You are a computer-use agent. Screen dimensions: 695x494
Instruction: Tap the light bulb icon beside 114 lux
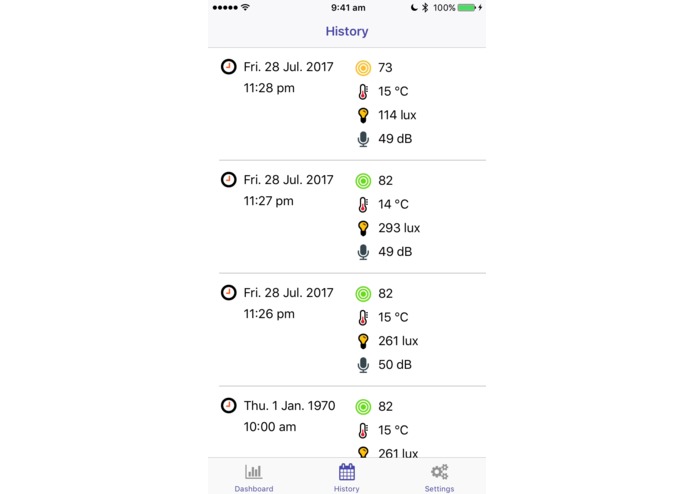pos(363,115)
